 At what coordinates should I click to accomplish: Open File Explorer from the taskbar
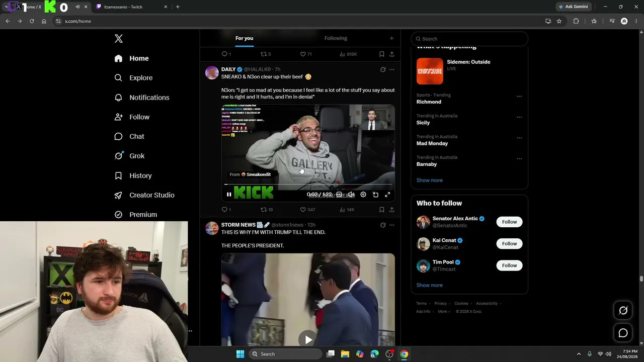pos(345,354)
